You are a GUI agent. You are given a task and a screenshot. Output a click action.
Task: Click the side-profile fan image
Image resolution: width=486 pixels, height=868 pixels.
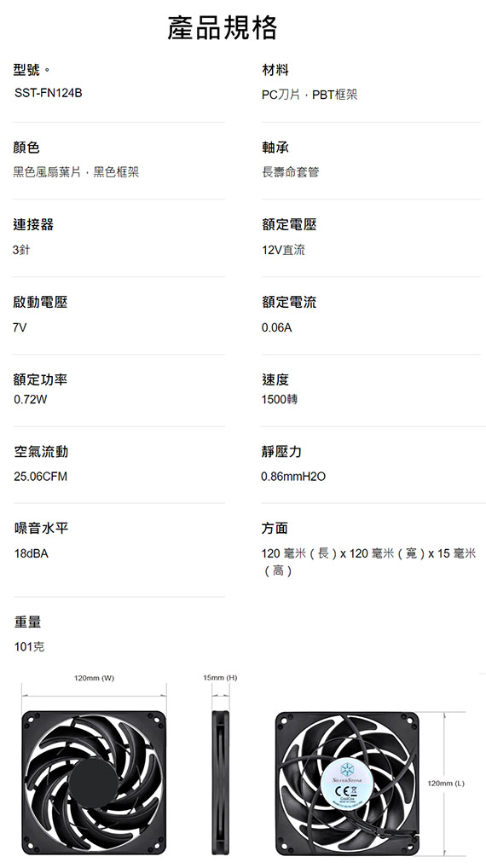(x=220, y=783)
